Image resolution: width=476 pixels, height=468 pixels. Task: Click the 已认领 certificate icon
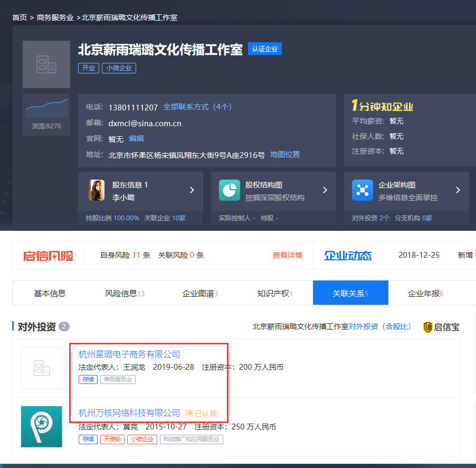click(x=189, y=413)
